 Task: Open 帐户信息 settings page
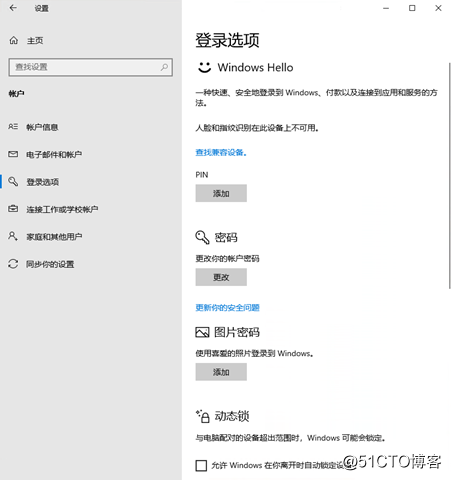pyautogui.click(x=42, y=127)
